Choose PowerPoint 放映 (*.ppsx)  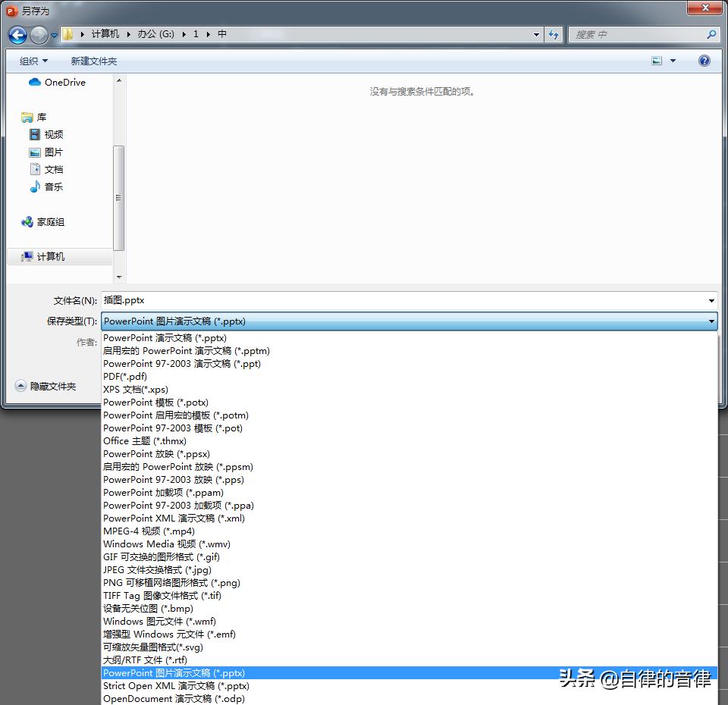[409, 454]
